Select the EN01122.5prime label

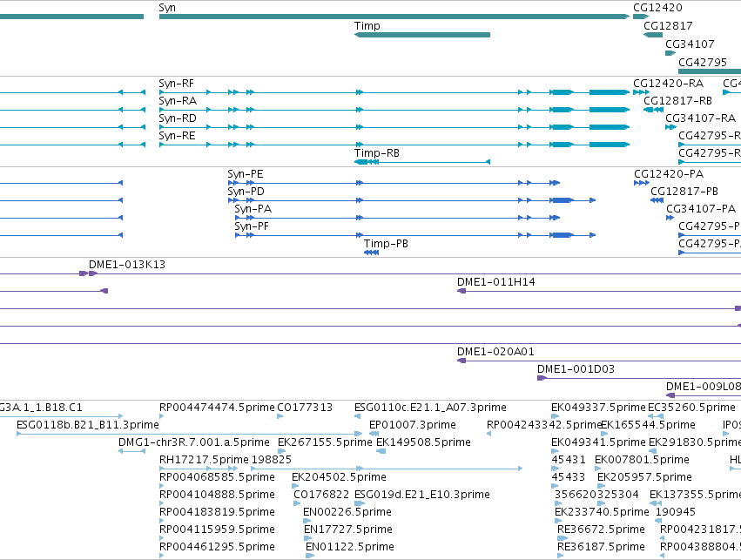pos(350,547)
